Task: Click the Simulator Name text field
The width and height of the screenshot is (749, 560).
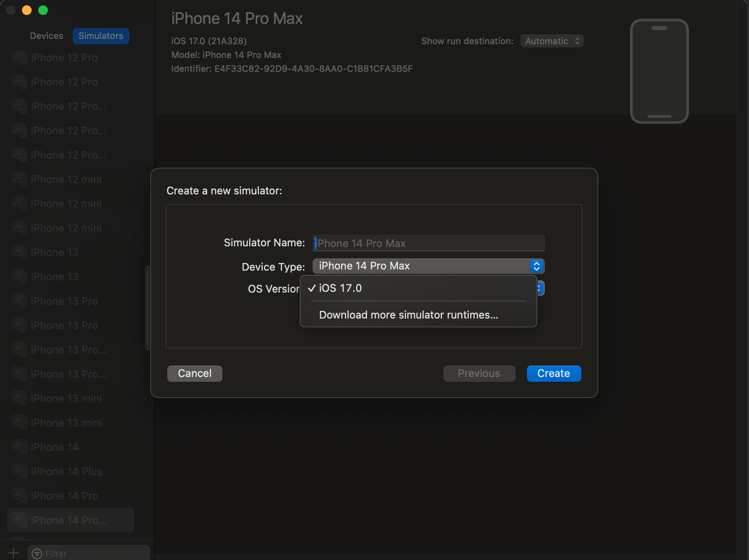Action: pyautogui.click(x=429, y=243)
